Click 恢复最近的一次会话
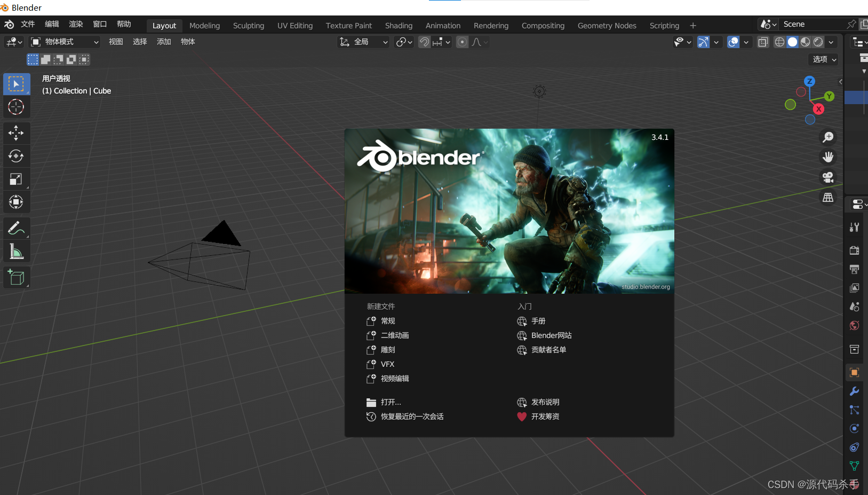This screenshot has width=868, height=495. tap(405, 417)
